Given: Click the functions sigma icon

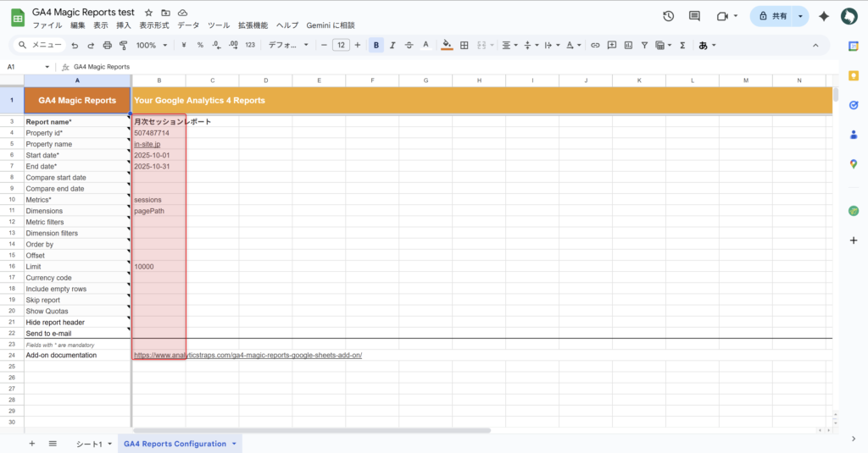Looking at the screenshot, I should 682,45.
